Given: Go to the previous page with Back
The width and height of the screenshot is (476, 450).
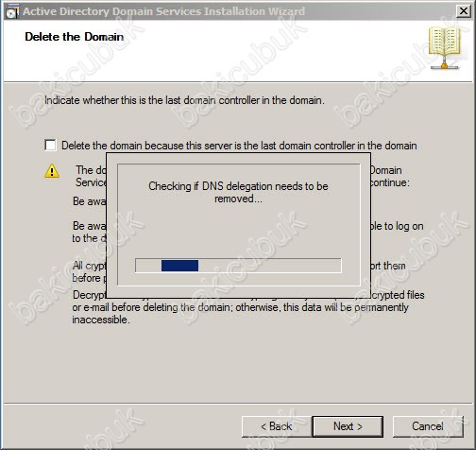Looking at the screenshot, I should [x=277, y=426].
